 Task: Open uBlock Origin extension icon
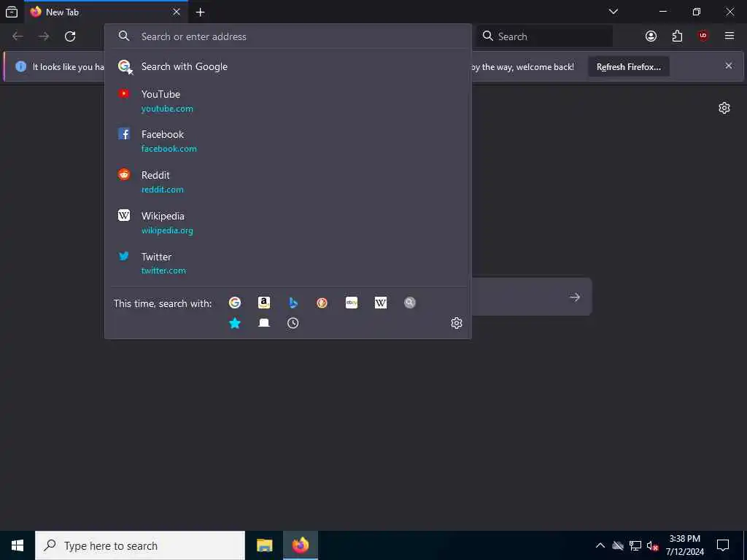coord(703,36)
